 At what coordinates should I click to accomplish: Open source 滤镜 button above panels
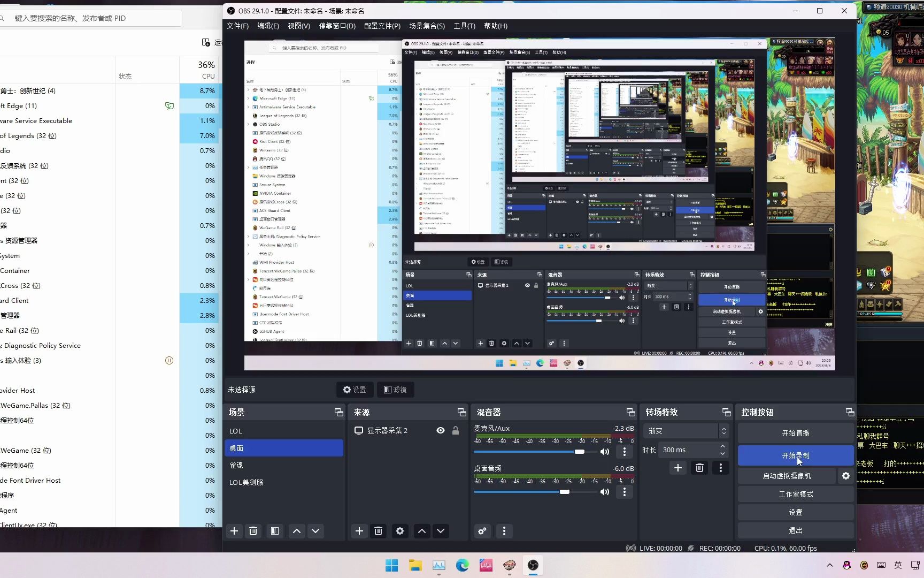pos(396,390)
